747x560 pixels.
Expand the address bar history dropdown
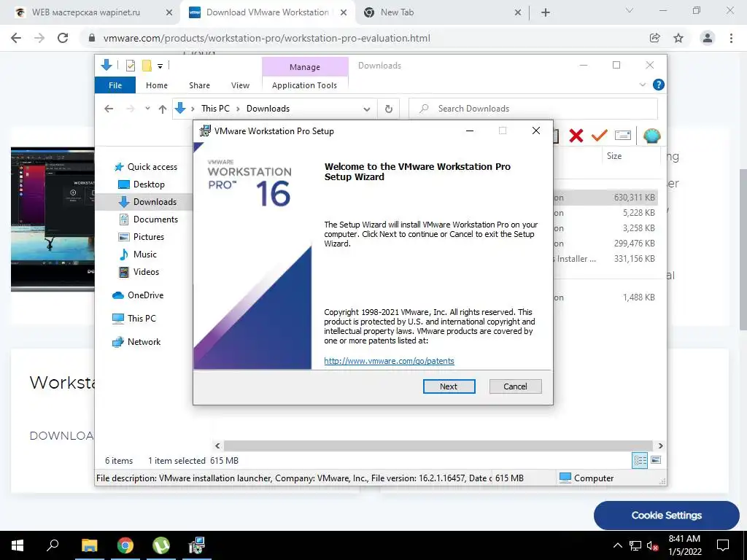click(366, 109)
